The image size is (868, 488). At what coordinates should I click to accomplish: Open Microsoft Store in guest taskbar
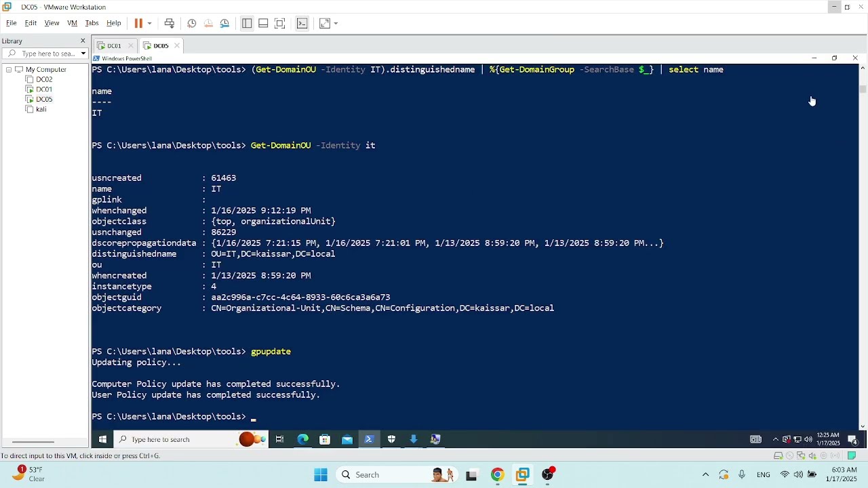(x=325, y=439)
